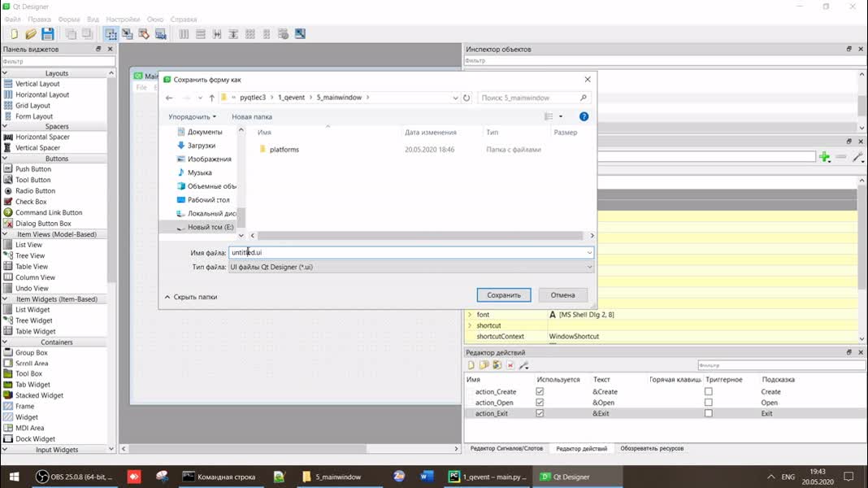This screenshot has width=868, height=488.
Task: Click the blue Save floppy disk icon
Action: coord(48,34)
